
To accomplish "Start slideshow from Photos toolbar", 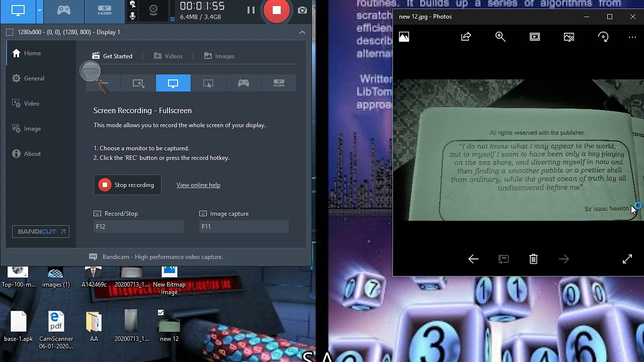I will click(534, 37).
